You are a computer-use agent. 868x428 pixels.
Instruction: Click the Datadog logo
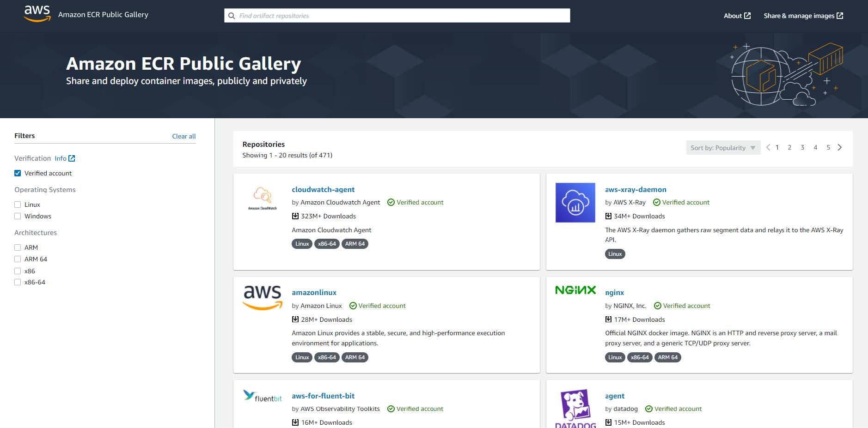575,406
